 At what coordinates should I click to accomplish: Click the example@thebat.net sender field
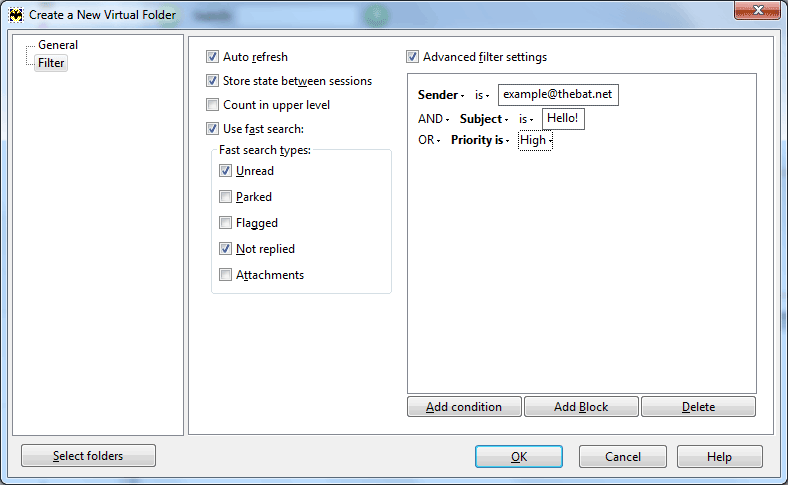(x=558, y=95)
